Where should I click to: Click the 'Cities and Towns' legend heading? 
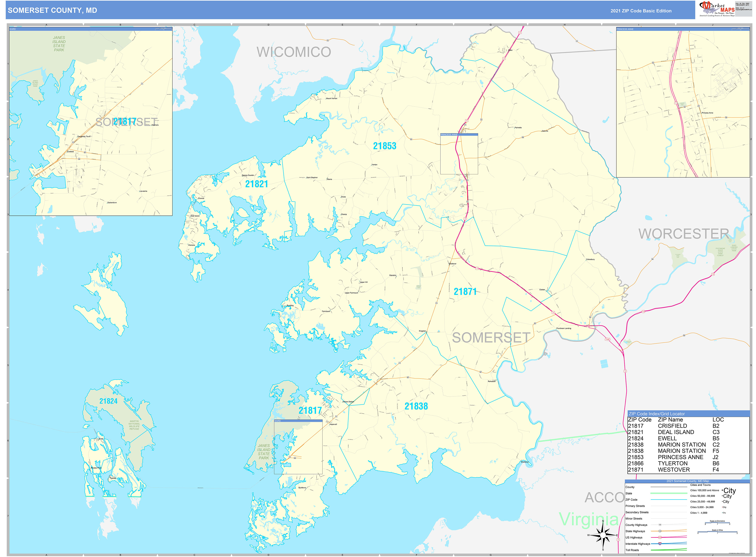click(x=700, y=485)
